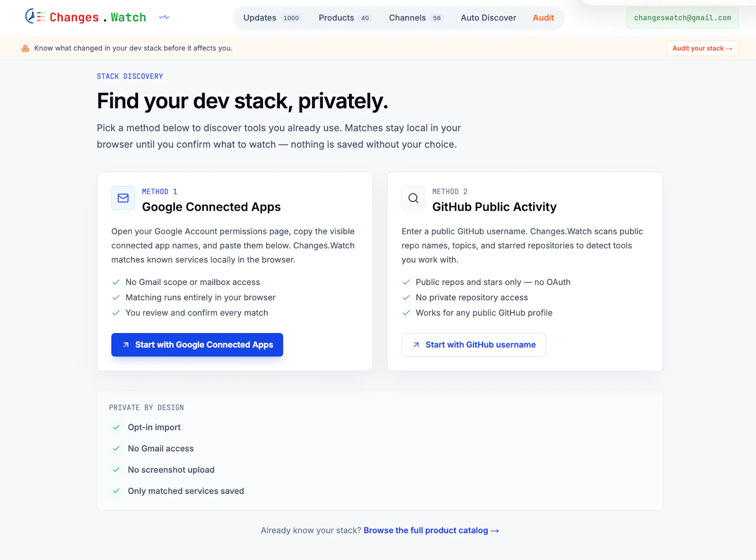
Task: Click the checkmark beside No screenshot upload
Action: click(x=116, y=470)
